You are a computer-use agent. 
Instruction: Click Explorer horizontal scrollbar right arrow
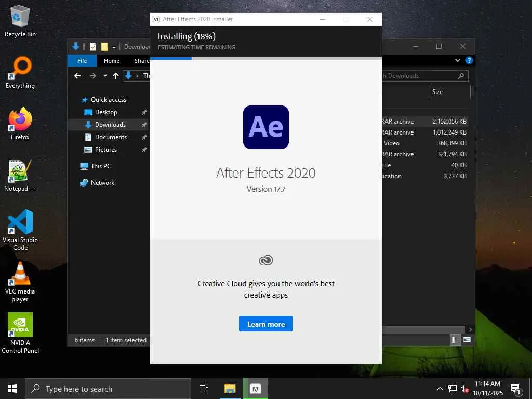point(470,329)
